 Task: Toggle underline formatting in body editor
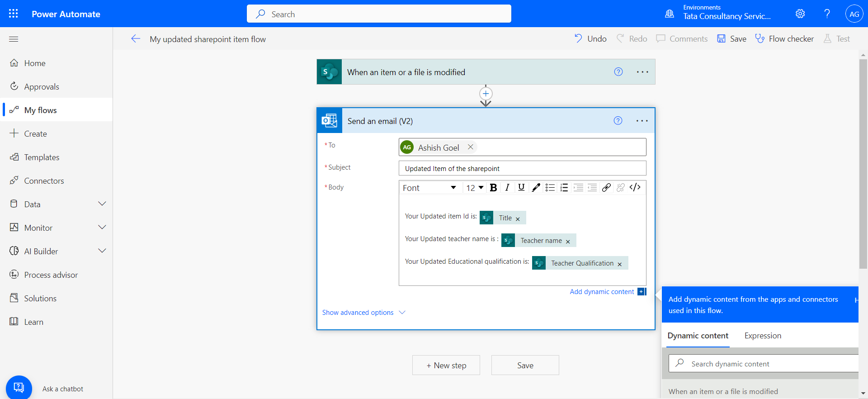pos(521,188)
